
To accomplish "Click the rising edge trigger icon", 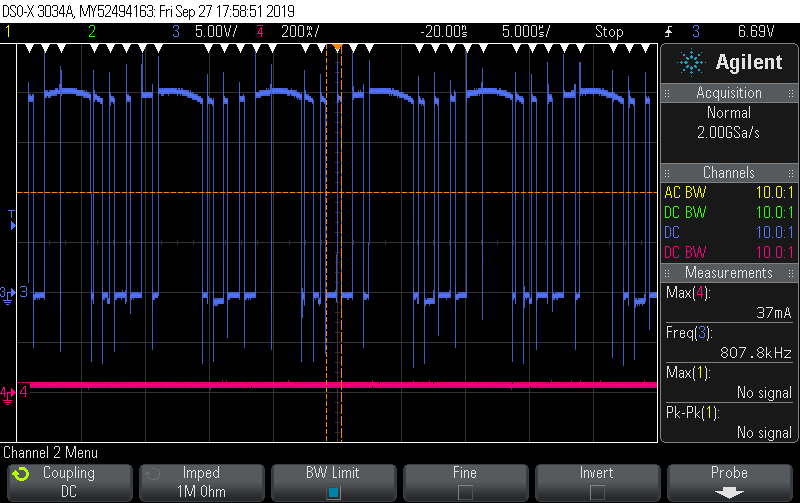I will [668, 32].
